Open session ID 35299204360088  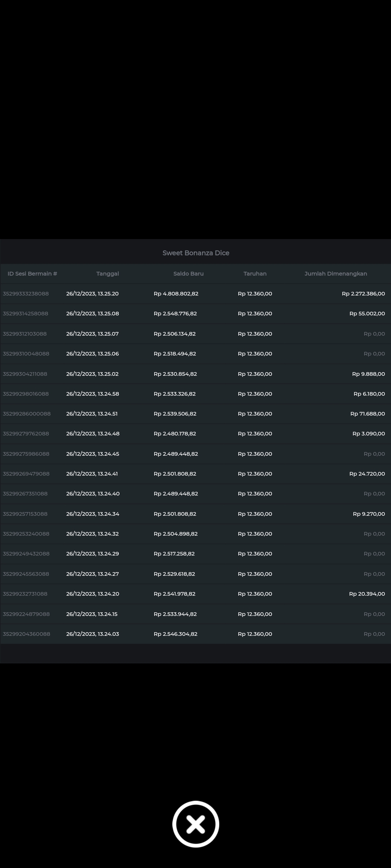pos(26,634)
